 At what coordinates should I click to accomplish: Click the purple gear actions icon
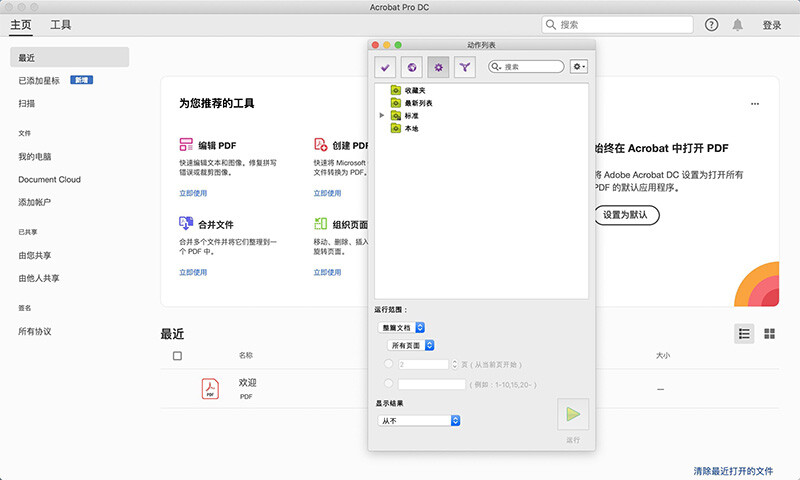(x=438, y=67)
